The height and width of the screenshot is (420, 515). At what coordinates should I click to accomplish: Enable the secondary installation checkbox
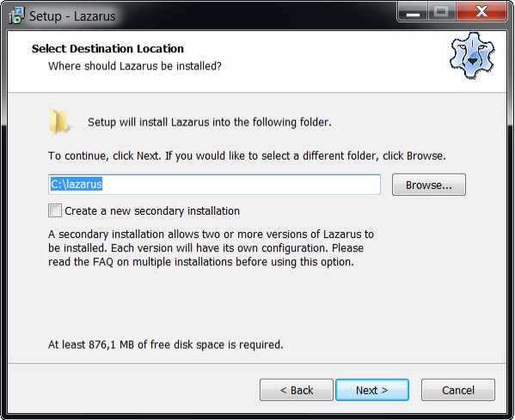(55, 210)
